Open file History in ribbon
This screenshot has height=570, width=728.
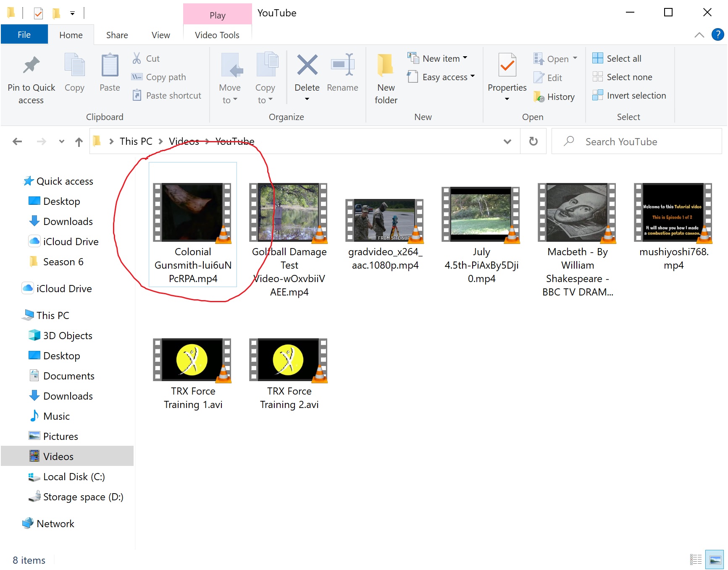coord(555,97)
